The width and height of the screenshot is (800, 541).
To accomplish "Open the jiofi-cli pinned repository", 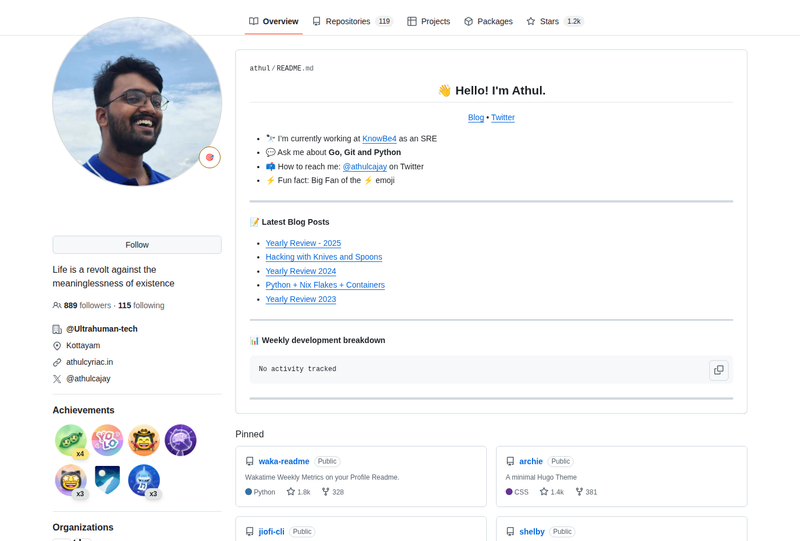I will [x=271, y=532].
